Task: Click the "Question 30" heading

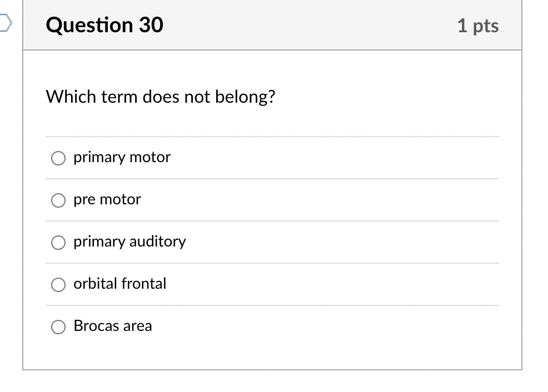Action: 104,25
